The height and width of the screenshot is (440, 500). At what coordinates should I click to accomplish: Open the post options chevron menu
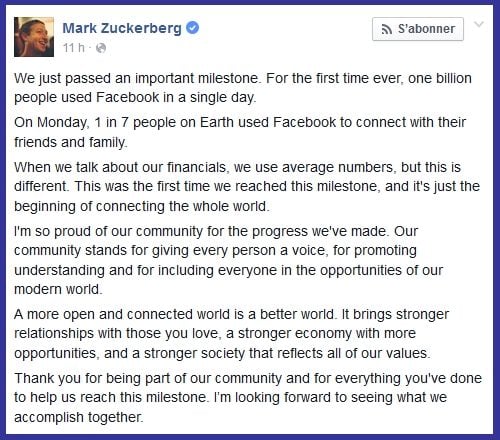tap(479, 24)
